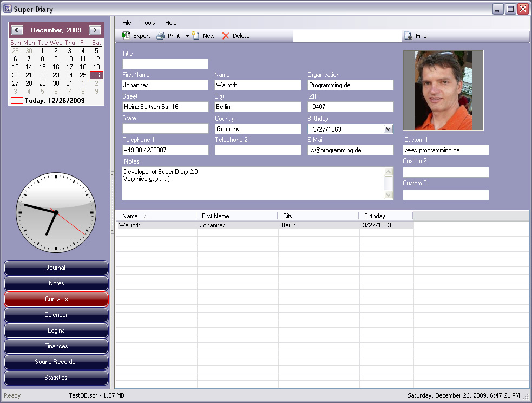Click the contact photo thumbnail

tap(443, 90)
